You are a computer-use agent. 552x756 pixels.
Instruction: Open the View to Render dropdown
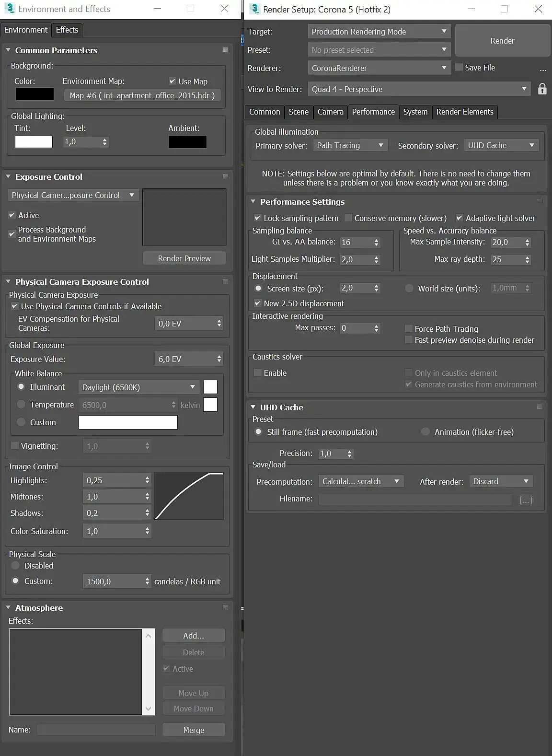(419, 89)
